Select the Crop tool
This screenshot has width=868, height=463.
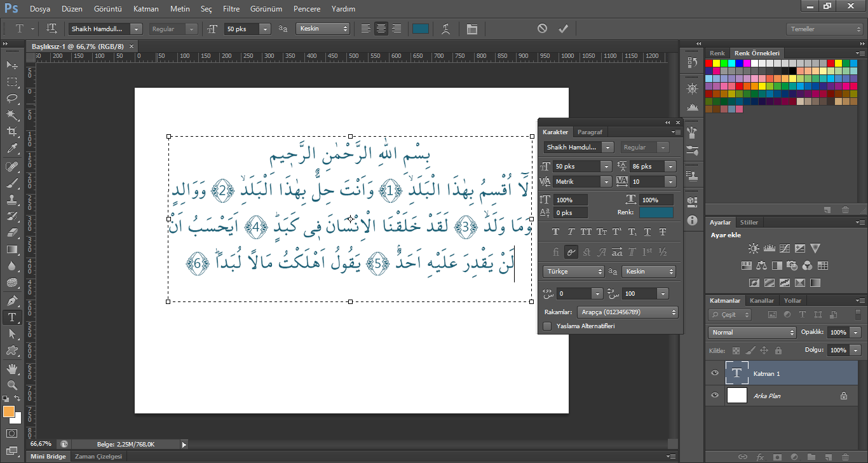12,132
